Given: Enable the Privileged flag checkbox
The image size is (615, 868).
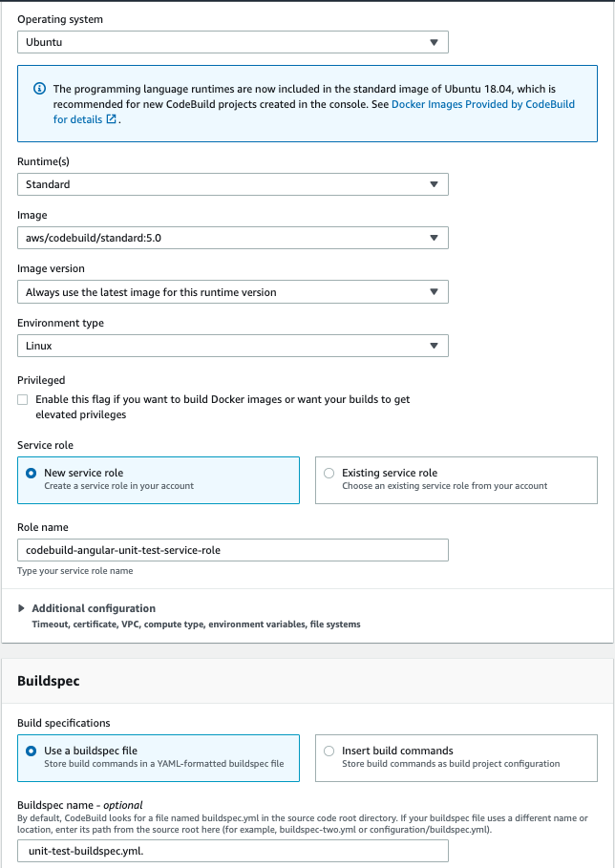Looking at the screenshot, I should (23, 400).
